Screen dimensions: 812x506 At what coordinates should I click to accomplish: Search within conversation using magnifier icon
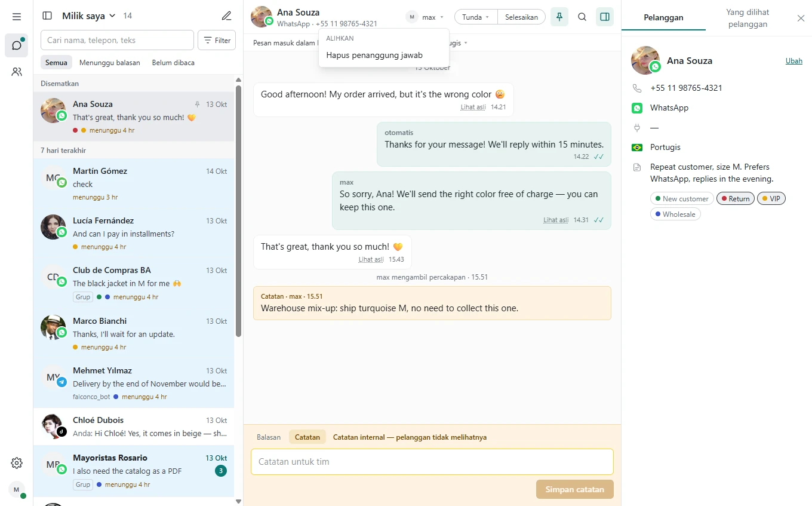(582, 17)
